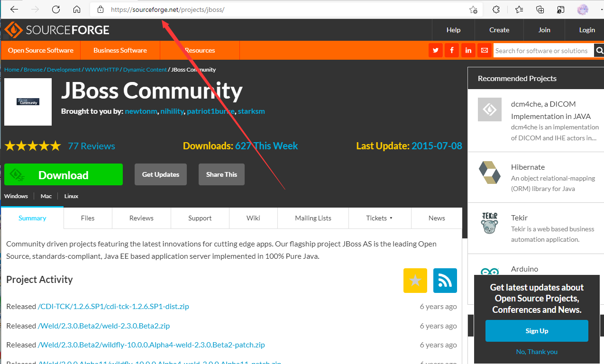This screenshot has width=604, height=364.
Task: Open the Facebook icon in the orange bar
Action: click(x=452, y=50)
